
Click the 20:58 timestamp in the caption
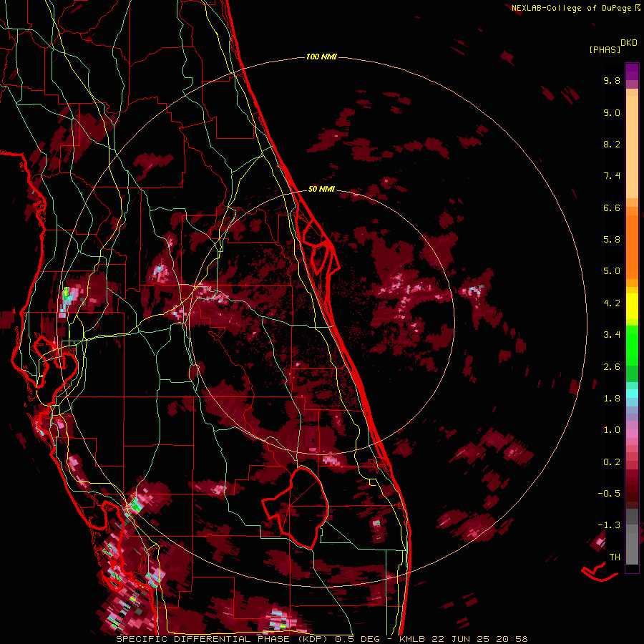pos(512,639)
